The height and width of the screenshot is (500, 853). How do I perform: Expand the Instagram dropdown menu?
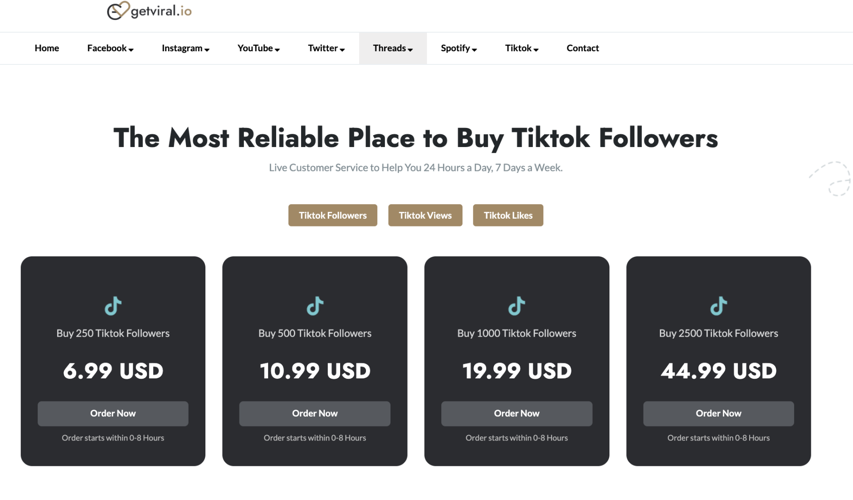[186, 48]
